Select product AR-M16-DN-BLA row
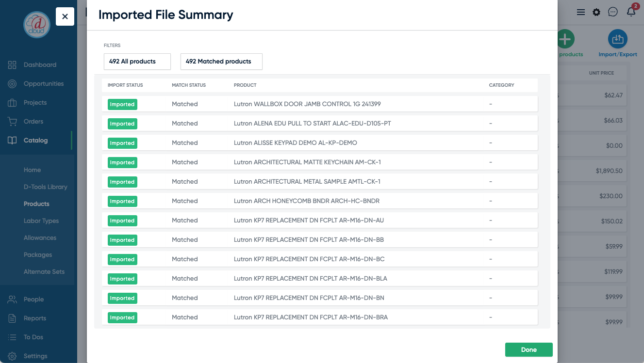Viewport: 644px width, 363px height. pyautogui.click(x=320, y=279)
